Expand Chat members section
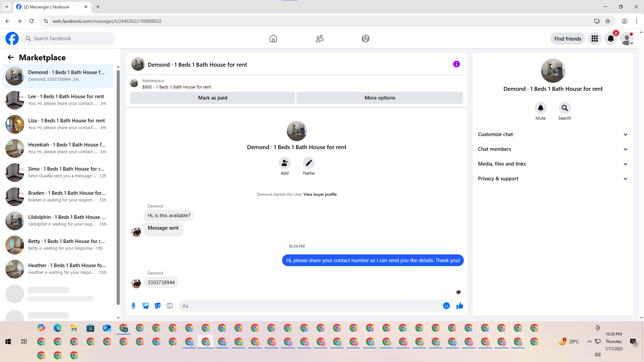644x362 pixels. click(x=553, y=149)
